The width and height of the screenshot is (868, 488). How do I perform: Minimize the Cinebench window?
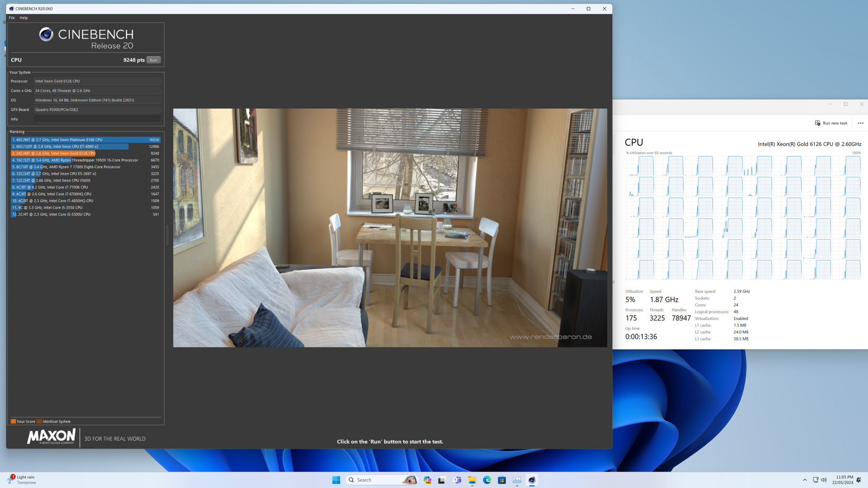[573, 9]
